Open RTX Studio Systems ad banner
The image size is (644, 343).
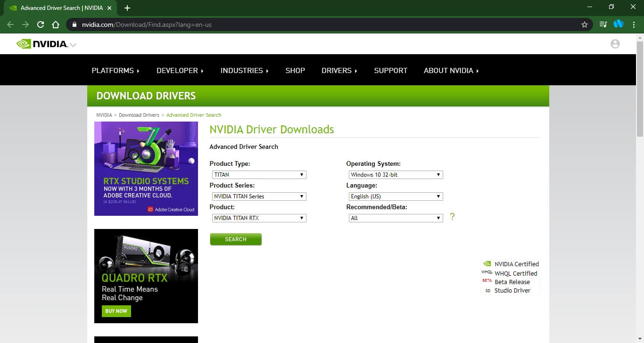click(x=146, y=169)
